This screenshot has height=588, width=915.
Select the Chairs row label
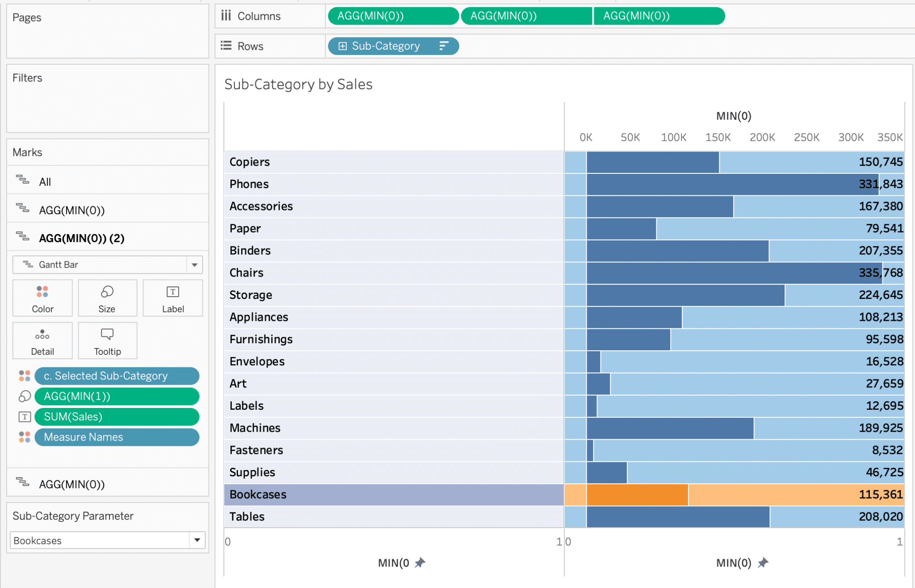pyautogui.click(x=246, y=273)
